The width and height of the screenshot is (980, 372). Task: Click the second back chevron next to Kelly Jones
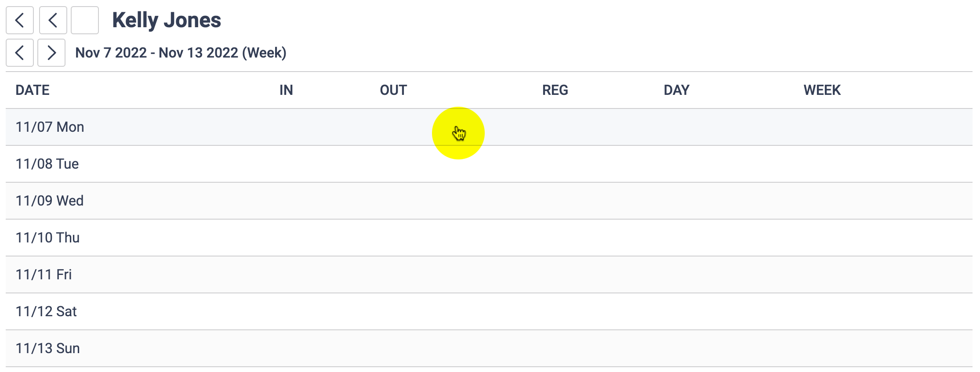click(x=53, y=20)
